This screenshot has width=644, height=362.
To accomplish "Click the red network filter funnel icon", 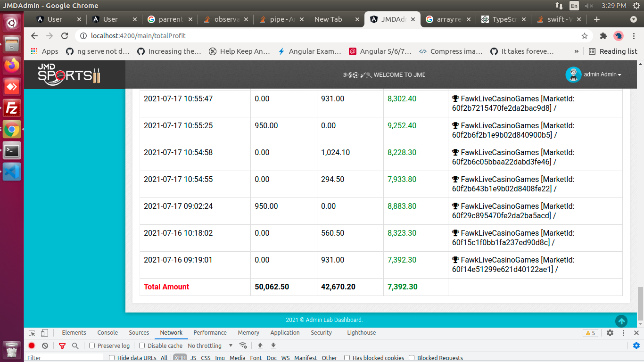I will (62, 346).
